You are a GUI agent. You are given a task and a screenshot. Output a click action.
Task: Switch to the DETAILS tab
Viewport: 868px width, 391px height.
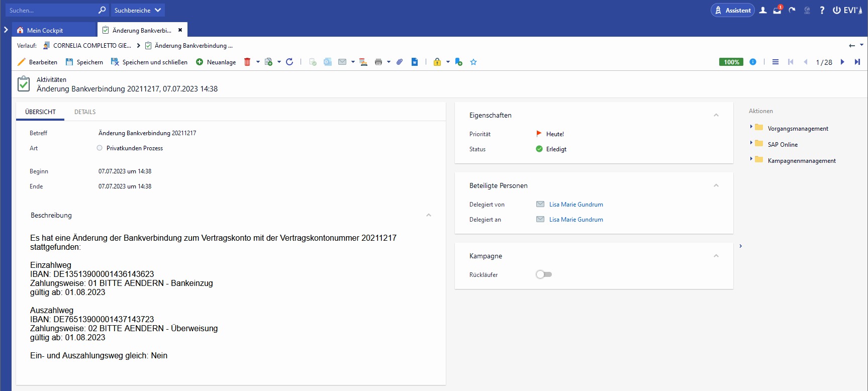tap(85, 112)
